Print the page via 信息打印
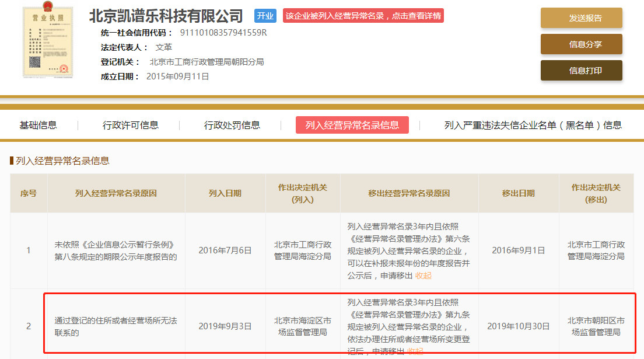 coord(581,71)
